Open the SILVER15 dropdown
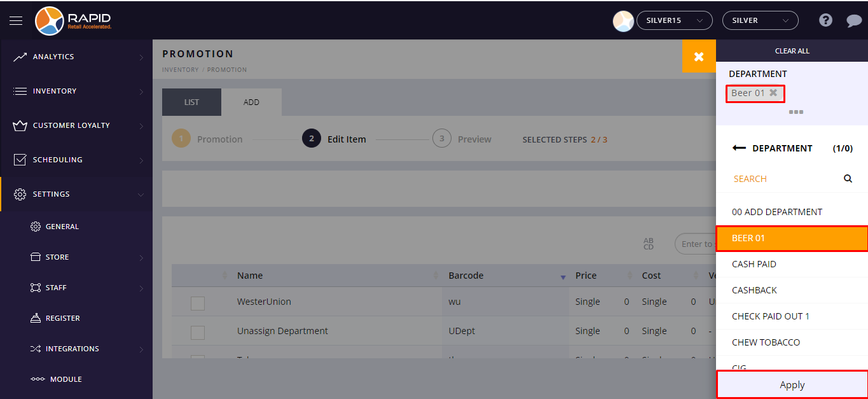The width and height of the screenshot is (868, 399). tap(674, 20)
